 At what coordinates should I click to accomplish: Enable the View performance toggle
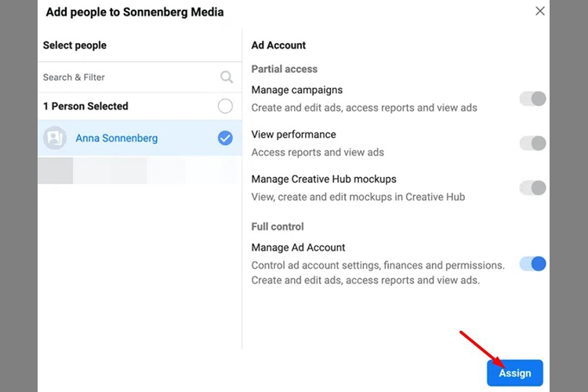click(532, 143)
